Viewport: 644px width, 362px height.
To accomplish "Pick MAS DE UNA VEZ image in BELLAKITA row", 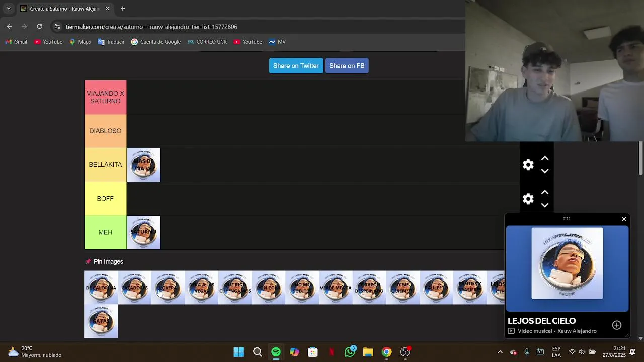I will click(x=143, y=165).
